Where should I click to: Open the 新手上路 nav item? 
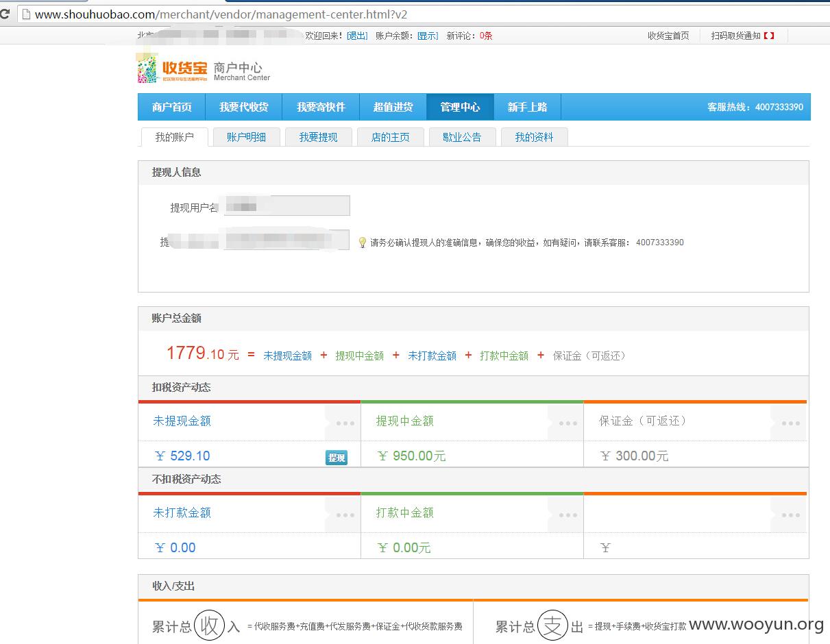pos(527,107)
